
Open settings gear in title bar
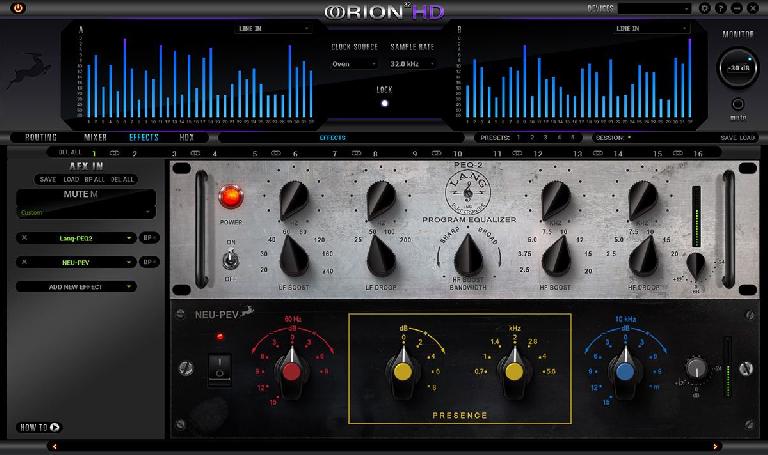pos(704,8)
